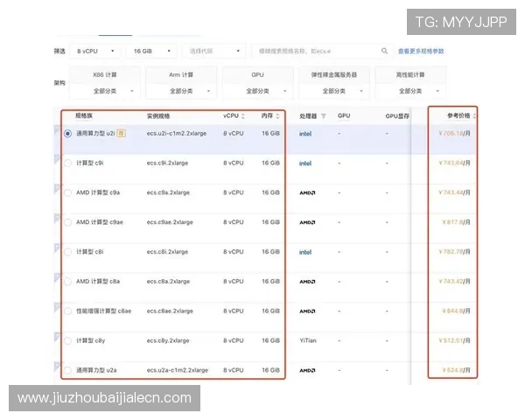Image resolution: width=525 pixels, height=420 pixels.
Task: Click the ¥817.8/月 price
Action: (x=456, y=222)
